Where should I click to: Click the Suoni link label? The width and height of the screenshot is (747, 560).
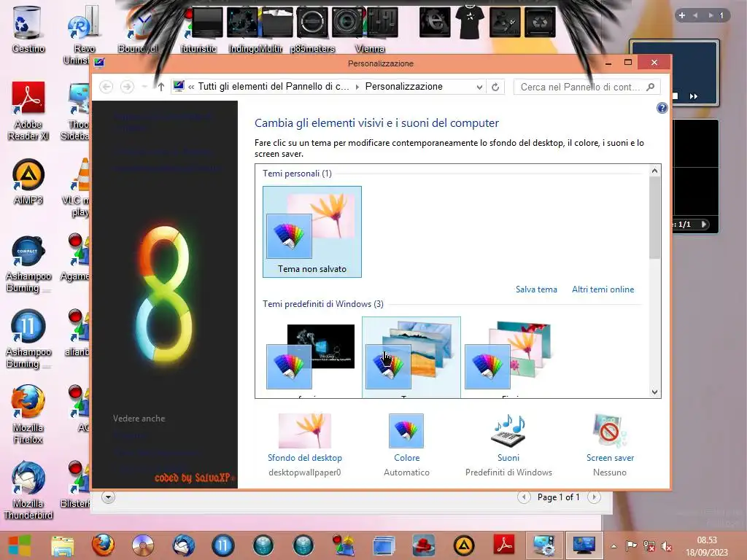[508, 458]
